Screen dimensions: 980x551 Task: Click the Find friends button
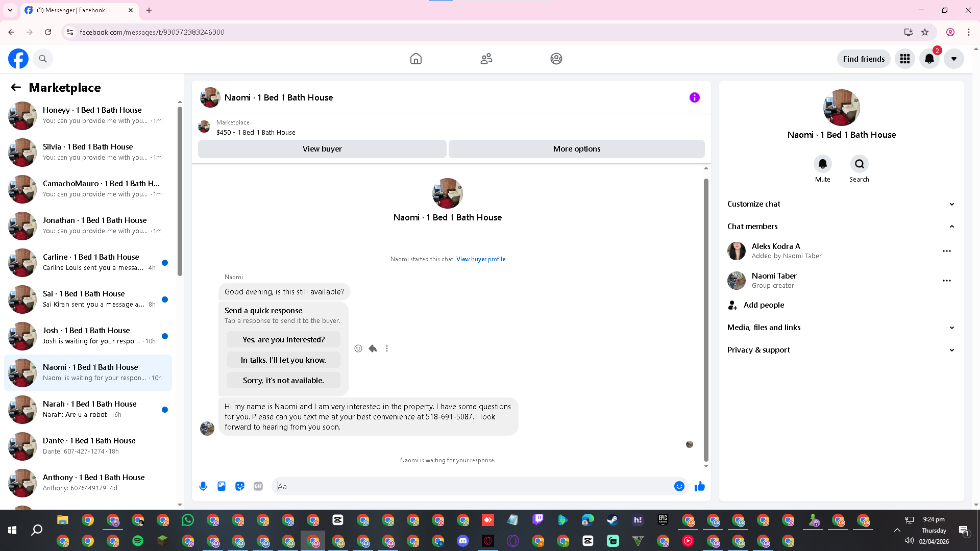pyautogui.click(x=864, y=59)
